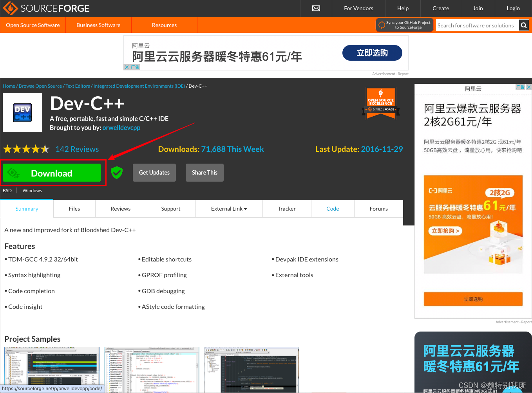Screen dimensions: 532x393
Task: Click the green security shield icon
Action: tap(117, 172)
